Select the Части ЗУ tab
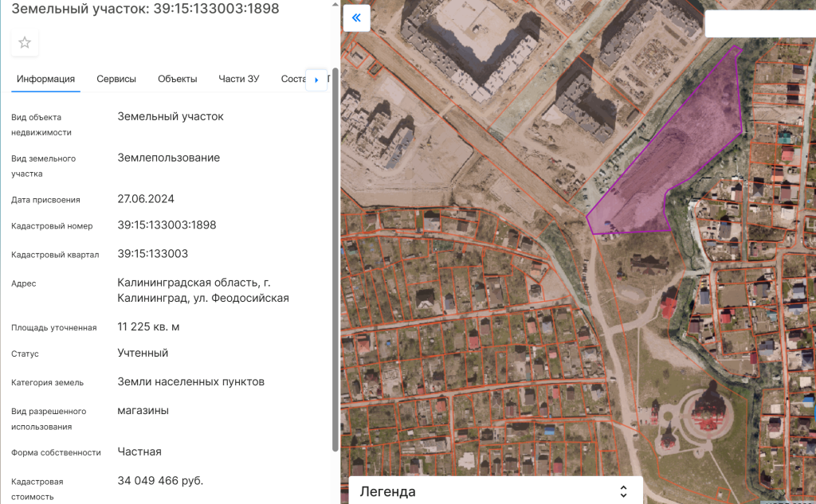Viewport: 816px width, 504px height. [239, 79]
